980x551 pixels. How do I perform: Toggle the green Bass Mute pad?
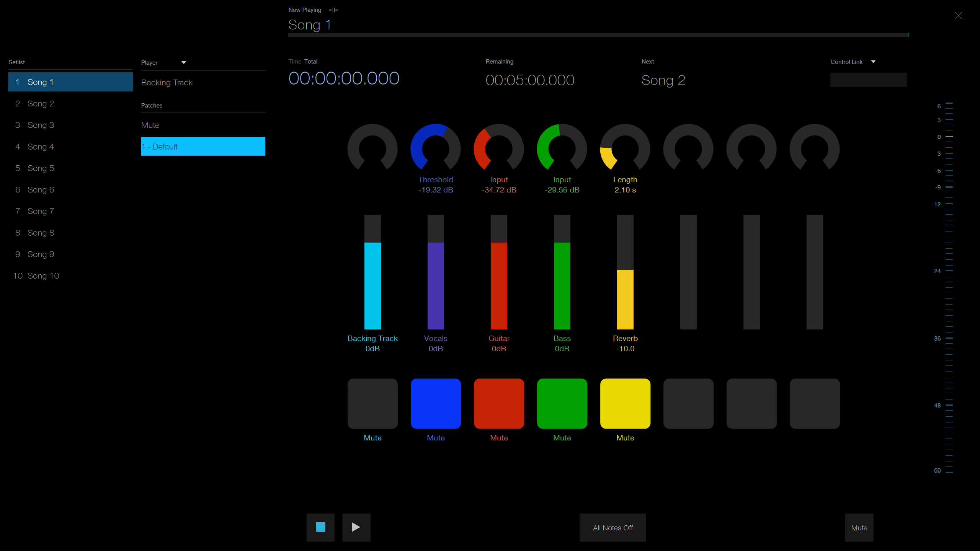[x=562, y=403]
